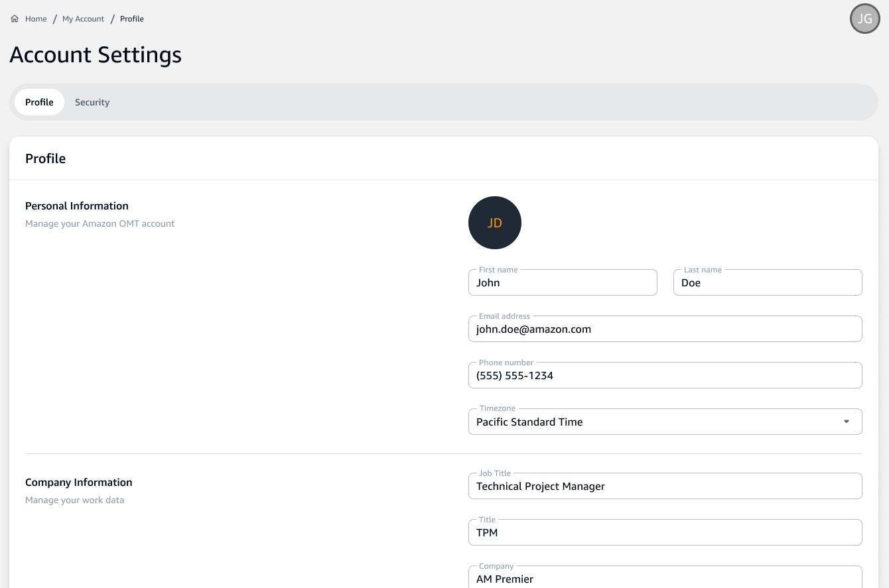This screenshot has height=588, width=889.
Task: Click the Personal Information section header
Action: point(76,206)
